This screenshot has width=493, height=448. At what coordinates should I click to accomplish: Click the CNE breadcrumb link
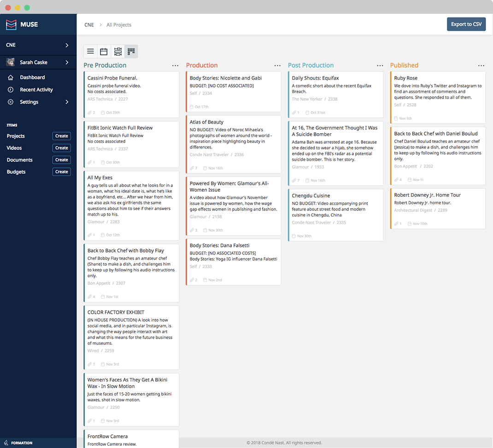tap(89, 25)
